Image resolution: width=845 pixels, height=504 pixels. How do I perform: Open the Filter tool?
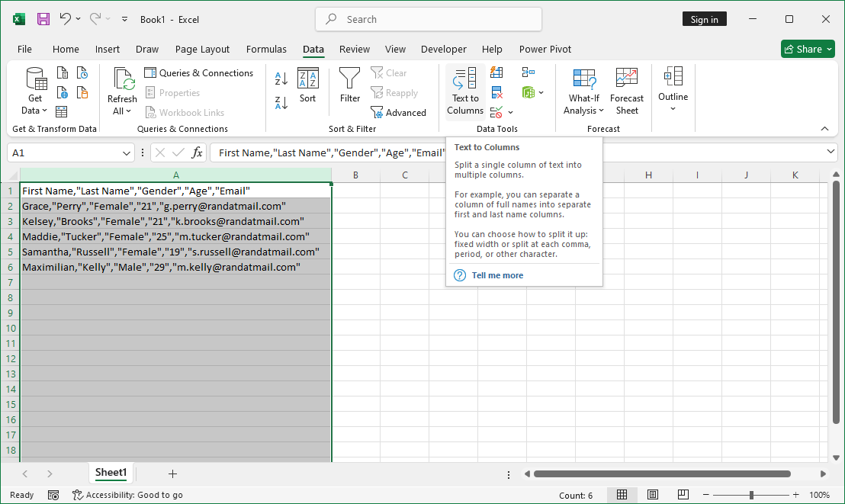coord(350,85)
